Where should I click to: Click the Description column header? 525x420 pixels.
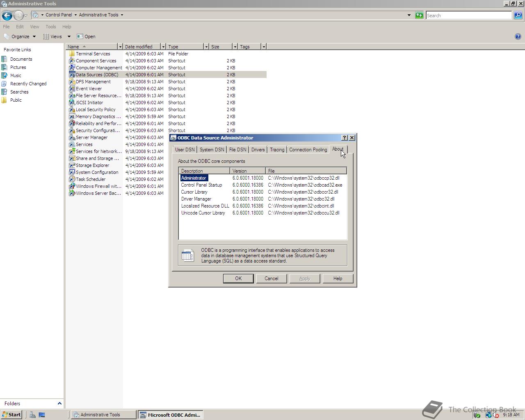(204, 171)
